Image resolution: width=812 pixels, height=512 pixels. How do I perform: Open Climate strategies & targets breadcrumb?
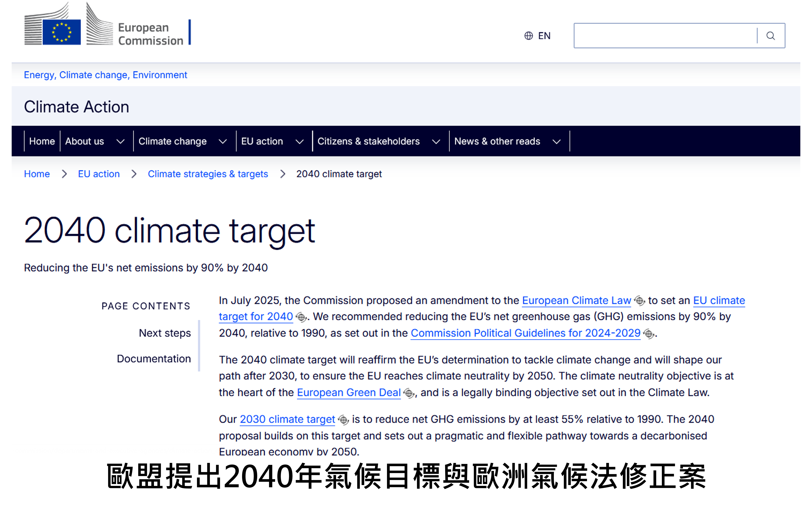208,174
